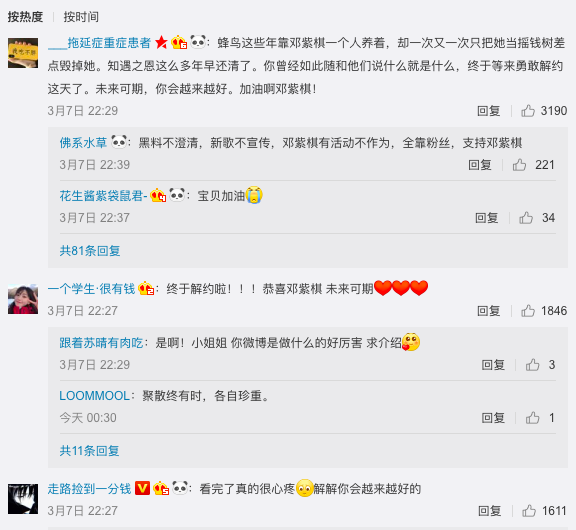
Task: Sort comments by 按热度
Action: pyautogui.click(x=25, y=17)
